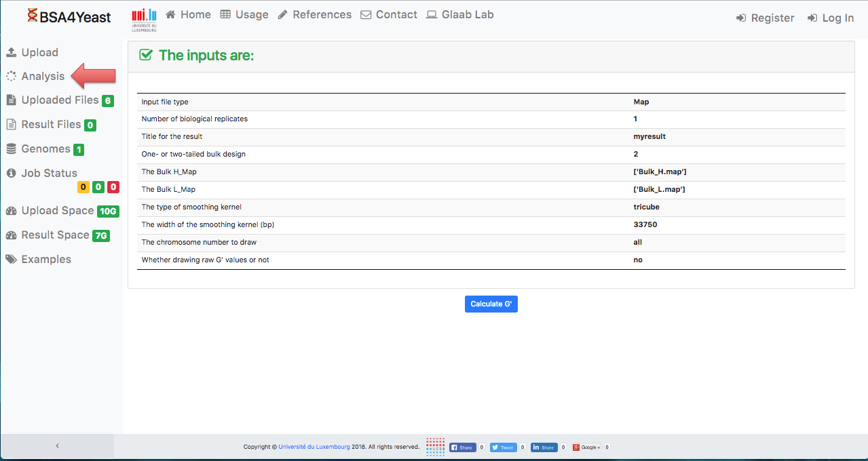The height and width of the screenshot is (461, 868).
Task: Click the University of Luxembourg logo
Action: pos(144,20)
